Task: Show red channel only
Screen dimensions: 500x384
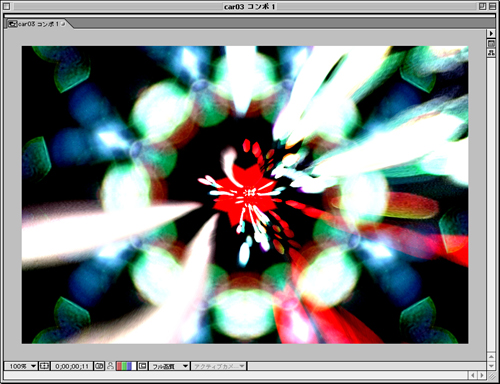Action: [x=119, y=366]
